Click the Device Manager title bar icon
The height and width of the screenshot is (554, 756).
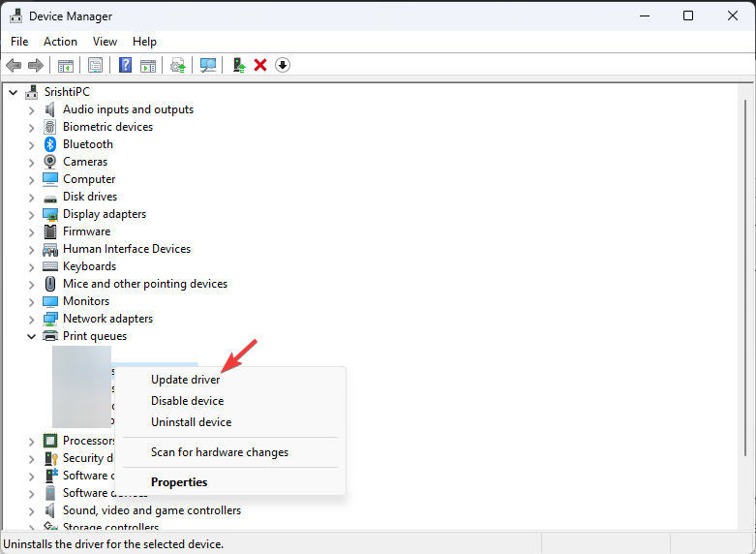[15, 16]
